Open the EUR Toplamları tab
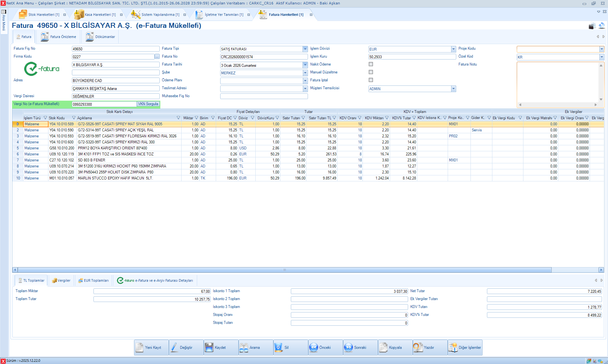Viewport: 608px width, 364px height. pyautogui.click(x=93, y=280)
